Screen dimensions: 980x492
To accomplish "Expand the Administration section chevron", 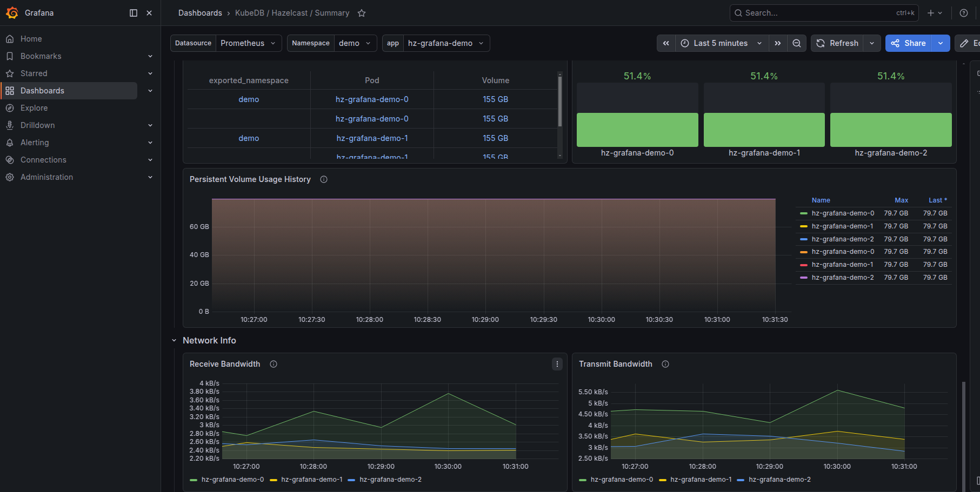I will coord(150,177).
